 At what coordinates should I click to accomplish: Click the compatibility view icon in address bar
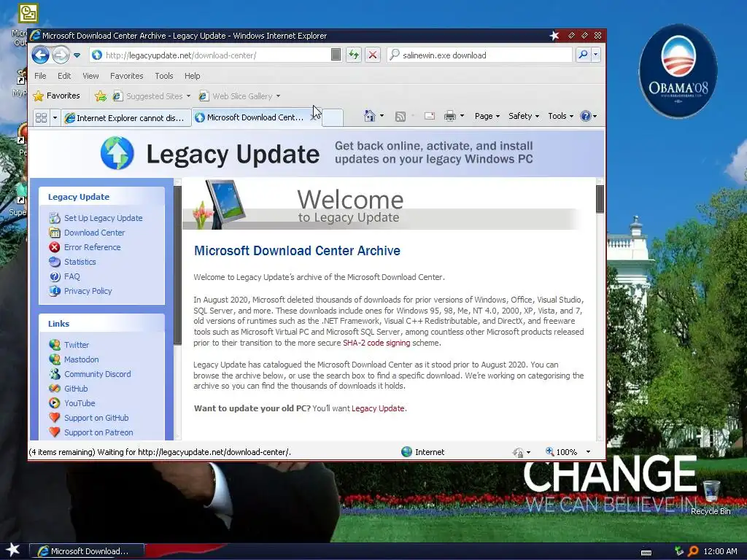click(336, 55)
